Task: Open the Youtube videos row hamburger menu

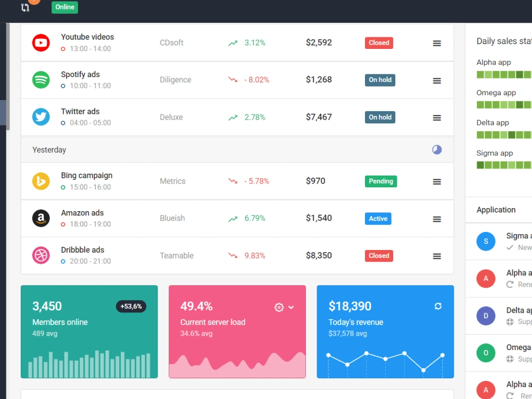Action: pos(437,44)
